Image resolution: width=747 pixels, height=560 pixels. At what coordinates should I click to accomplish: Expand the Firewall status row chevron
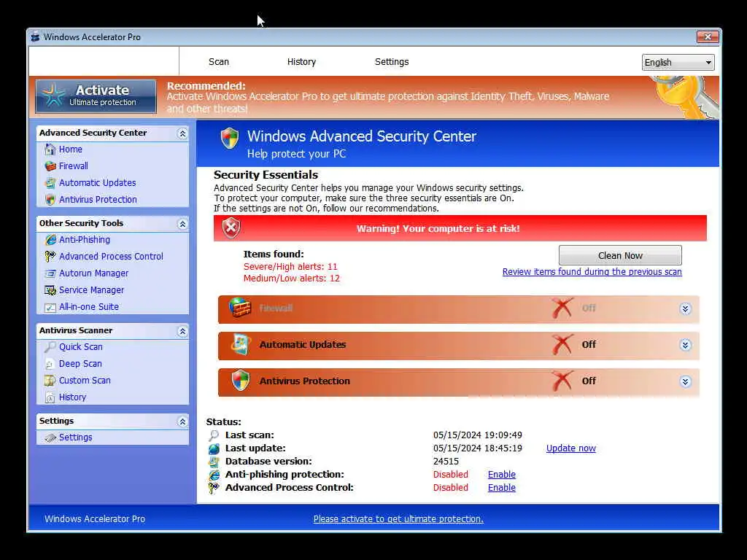(x=685, y=309)
